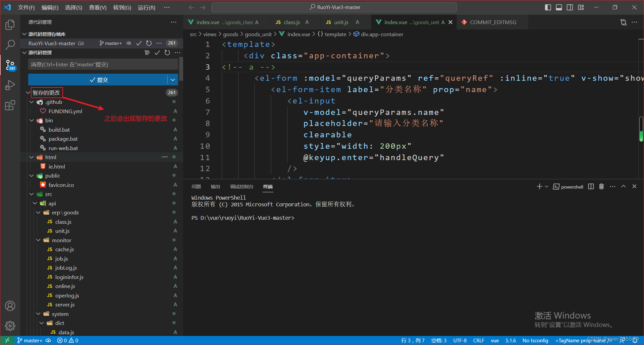Click the source control list scrollbar

181,69
